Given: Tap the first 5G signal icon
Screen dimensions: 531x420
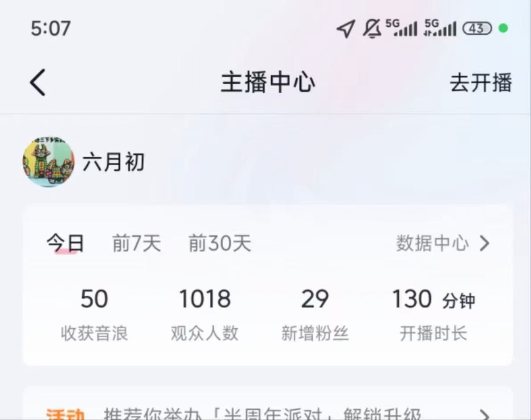Looking at the screenshot, I should 401,28.
